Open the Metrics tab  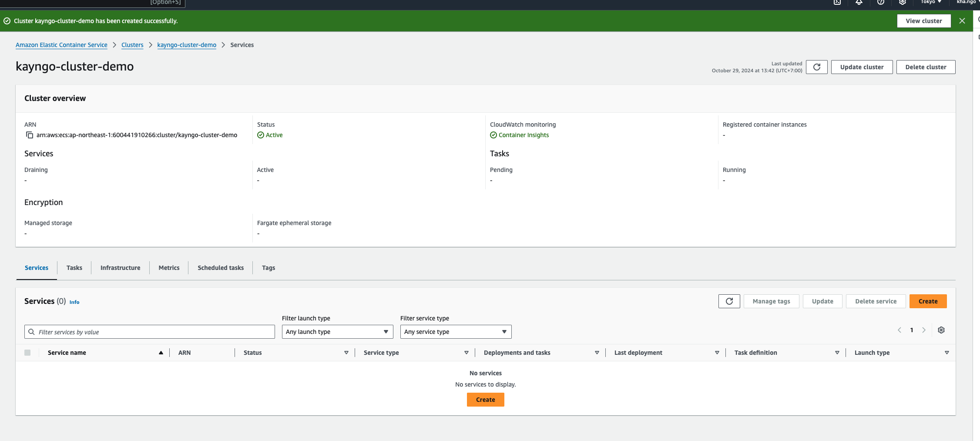pos(169,268)
